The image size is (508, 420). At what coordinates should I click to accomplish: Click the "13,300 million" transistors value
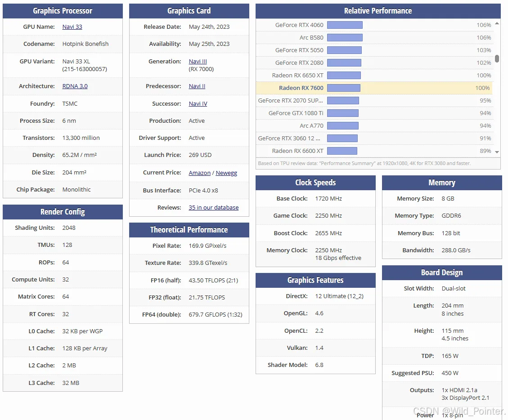pos(81,138)
